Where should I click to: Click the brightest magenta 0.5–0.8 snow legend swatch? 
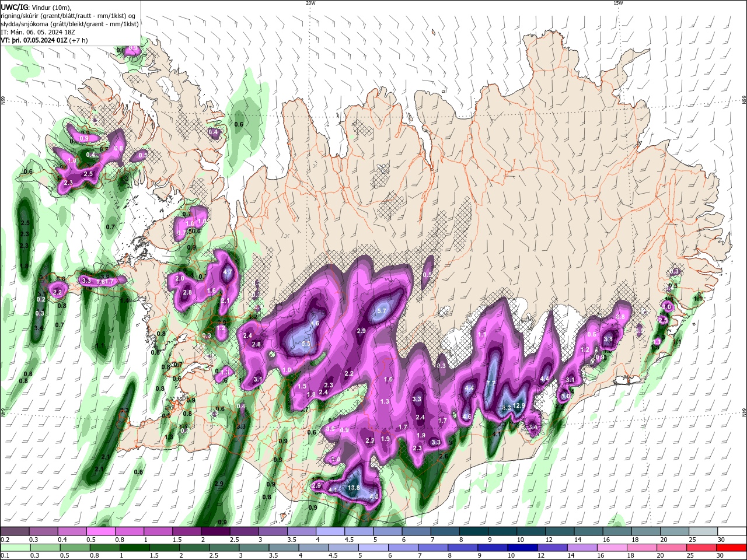tap(100, 531)
